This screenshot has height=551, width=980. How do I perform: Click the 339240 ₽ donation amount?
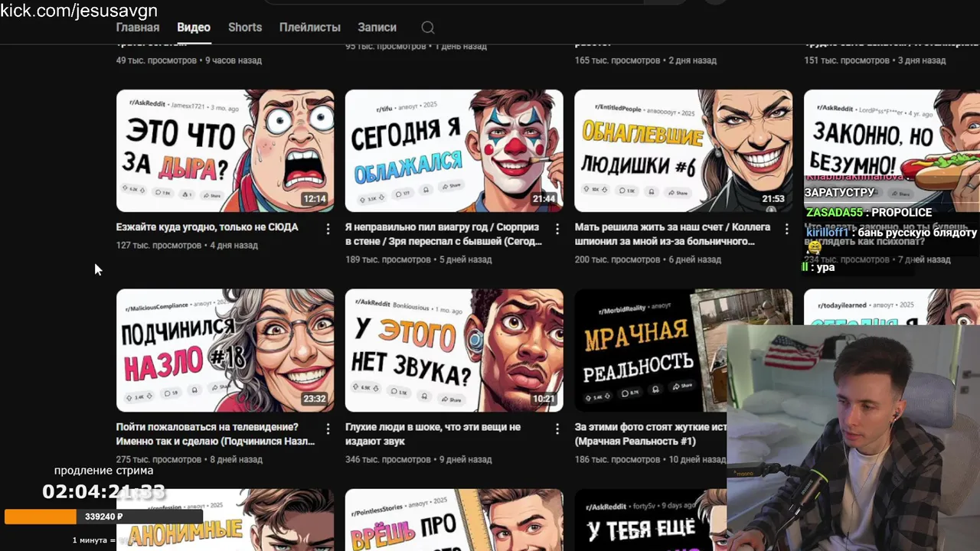(x=104, y=517)
